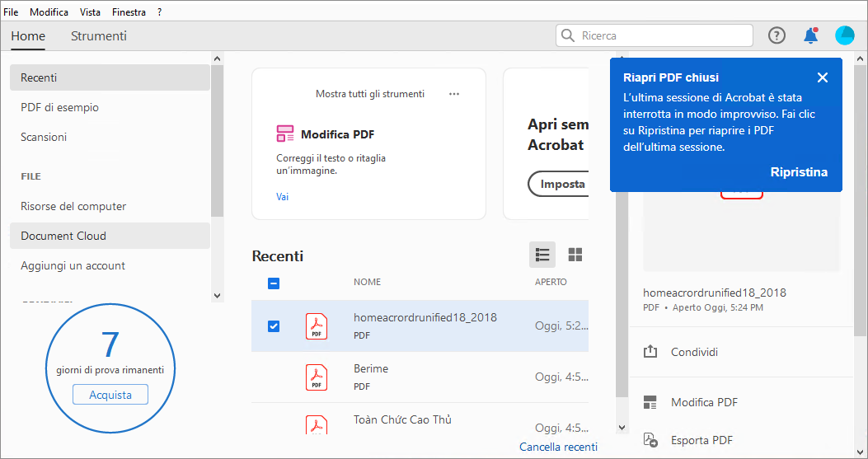
Task: Switch to the Home tab
Action: click(x=28, y=36)
